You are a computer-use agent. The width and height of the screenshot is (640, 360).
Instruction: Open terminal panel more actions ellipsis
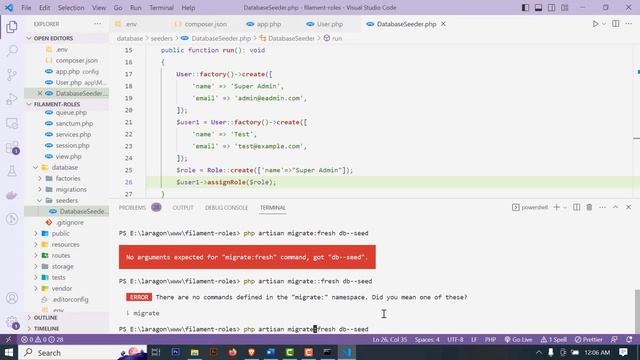click(x=602, y=207)
